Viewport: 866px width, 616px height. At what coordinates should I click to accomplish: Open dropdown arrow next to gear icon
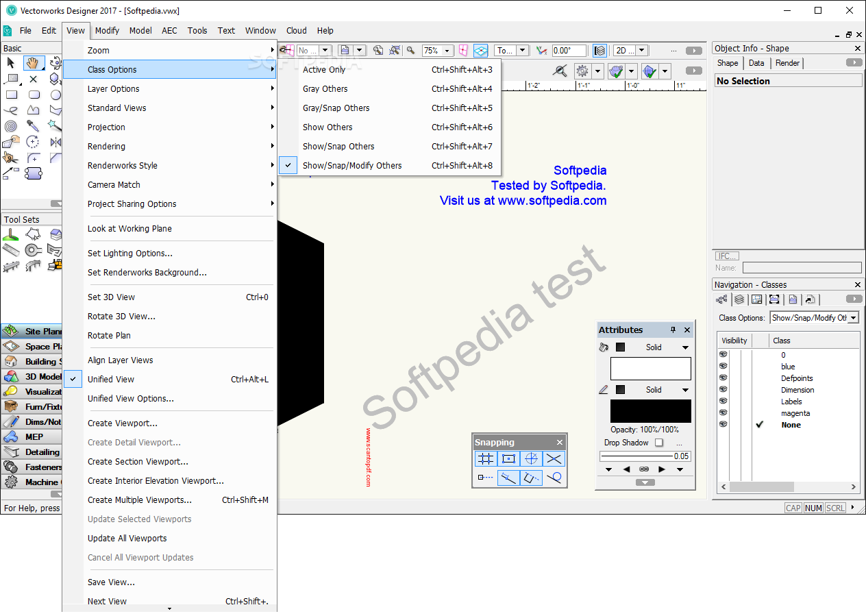[x=597, y=71]
